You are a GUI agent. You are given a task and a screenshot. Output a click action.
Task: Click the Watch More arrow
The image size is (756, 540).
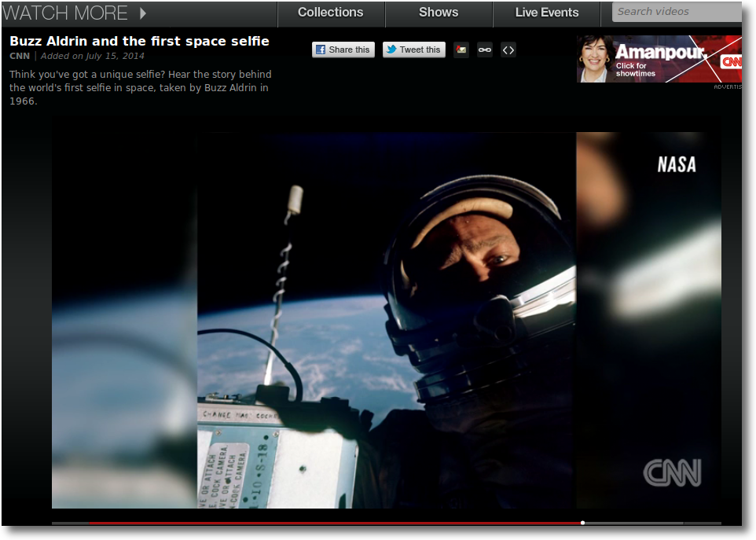tap(143, 13)
